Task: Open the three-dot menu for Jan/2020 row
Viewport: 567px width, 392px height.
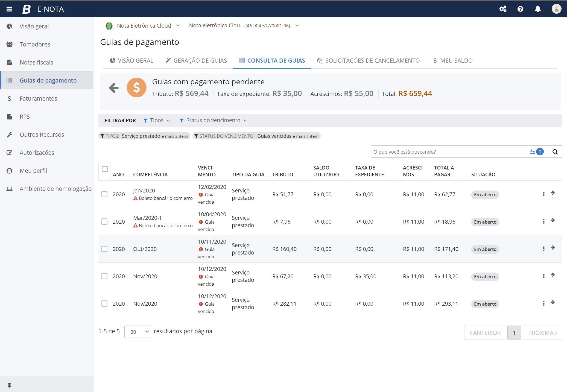Action: pos(543,194)
